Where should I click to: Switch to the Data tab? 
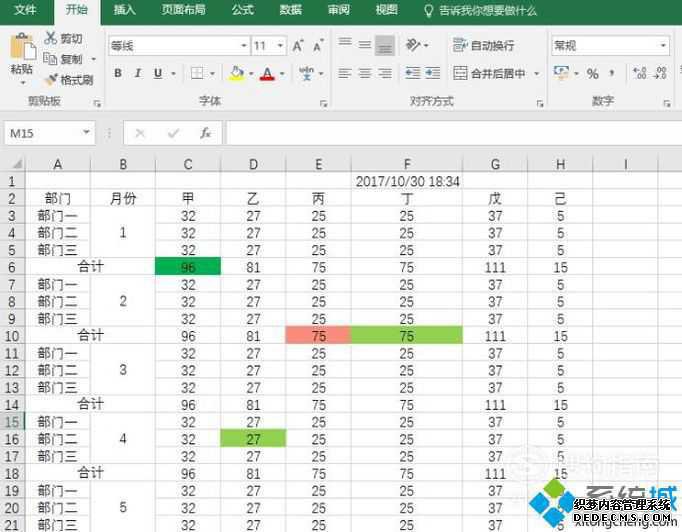(x=291, y=10)
